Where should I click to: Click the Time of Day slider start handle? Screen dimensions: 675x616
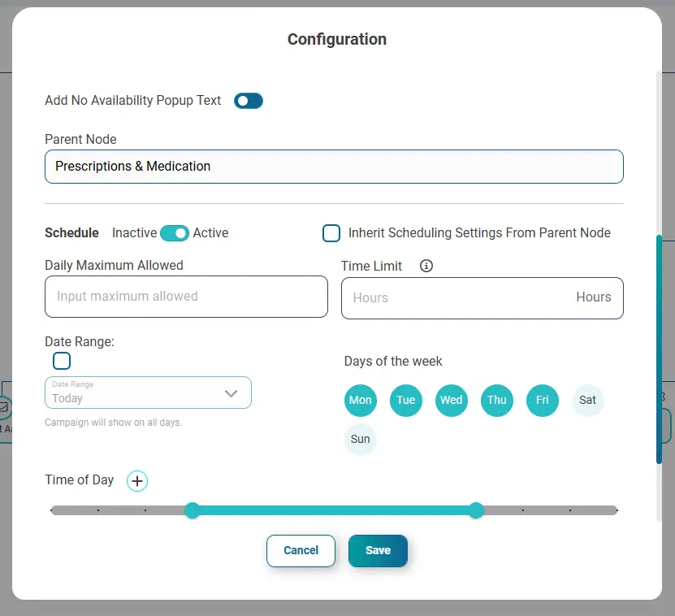coord(192,510)
